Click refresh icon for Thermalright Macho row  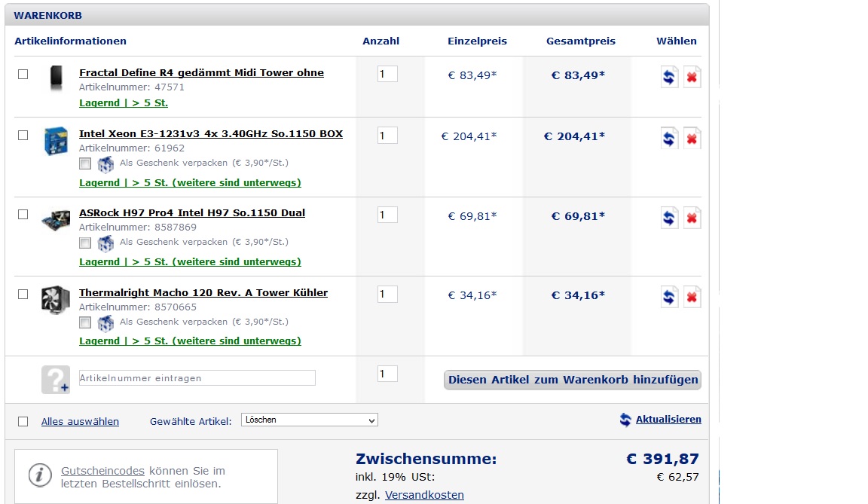669,297
